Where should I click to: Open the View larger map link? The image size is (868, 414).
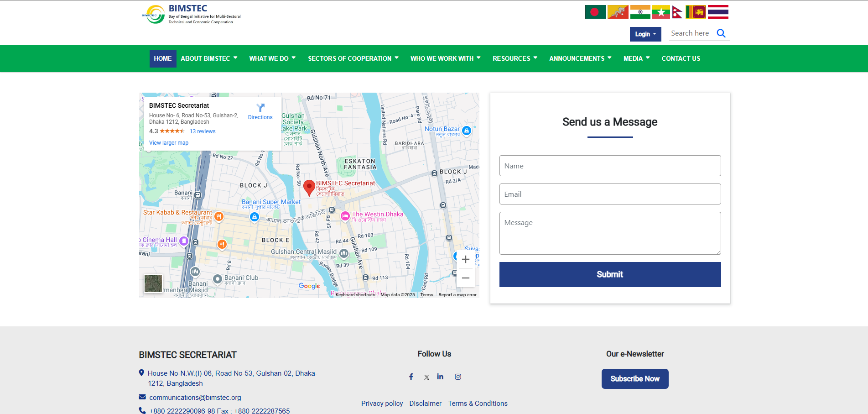tap(169, 143)
